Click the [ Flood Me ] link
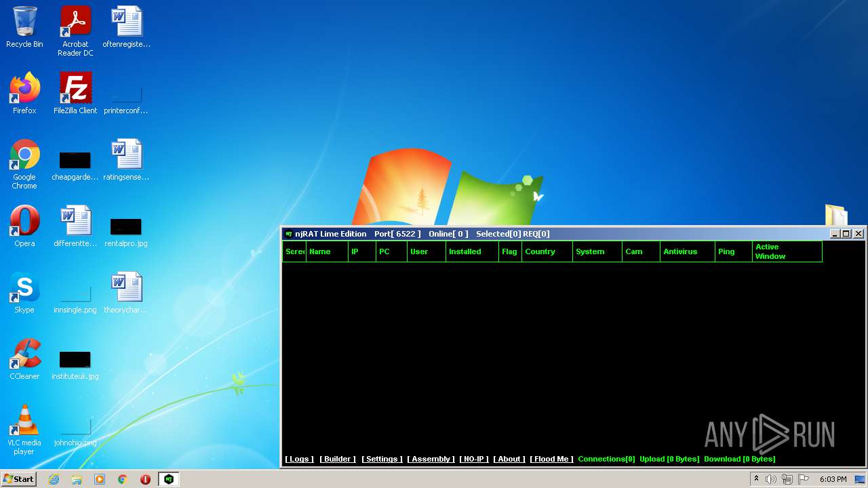 (551, 459)
